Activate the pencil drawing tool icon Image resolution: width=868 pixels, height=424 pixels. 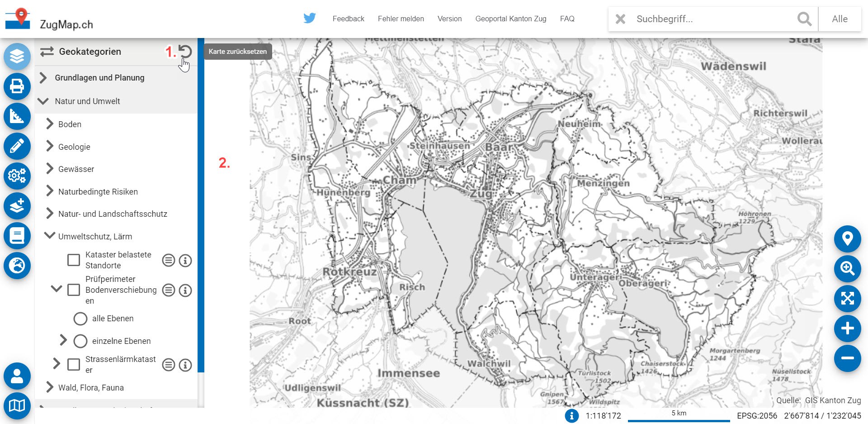17,146
